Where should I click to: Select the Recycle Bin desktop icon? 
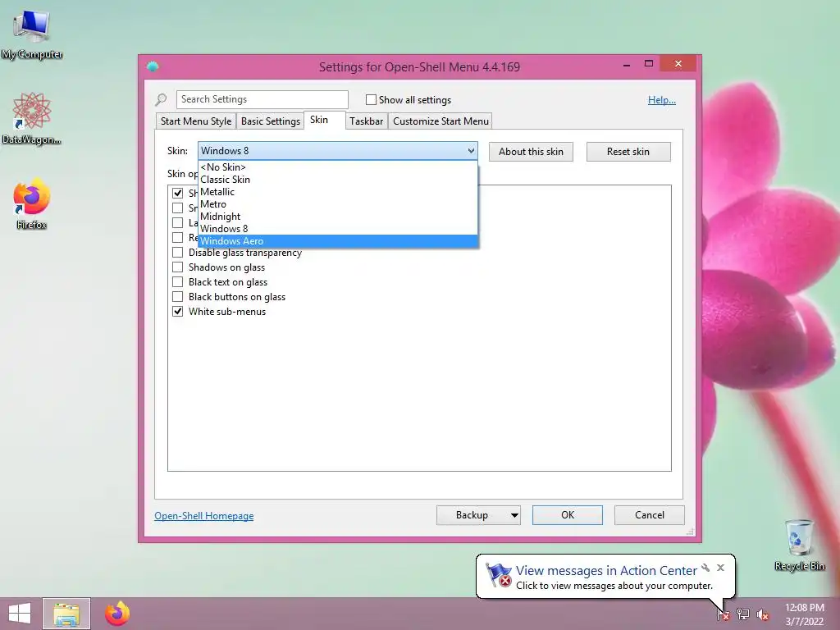(799, 545)
